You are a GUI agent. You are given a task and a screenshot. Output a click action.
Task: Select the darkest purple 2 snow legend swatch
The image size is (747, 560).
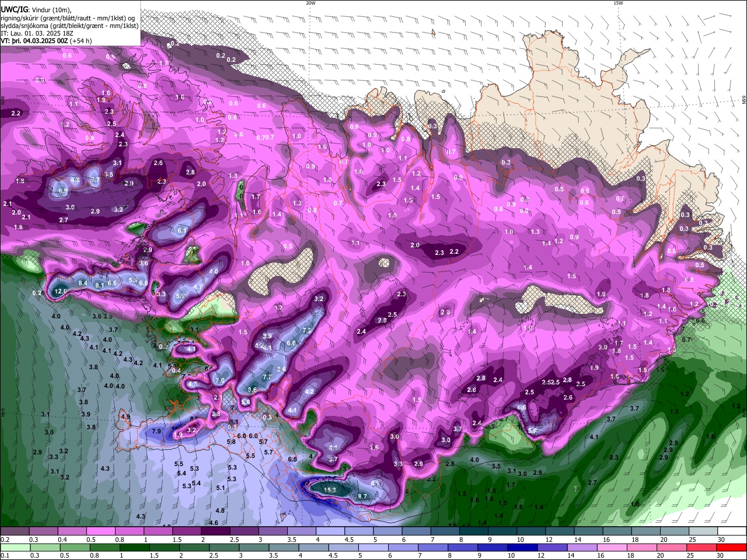coord(217,531)
